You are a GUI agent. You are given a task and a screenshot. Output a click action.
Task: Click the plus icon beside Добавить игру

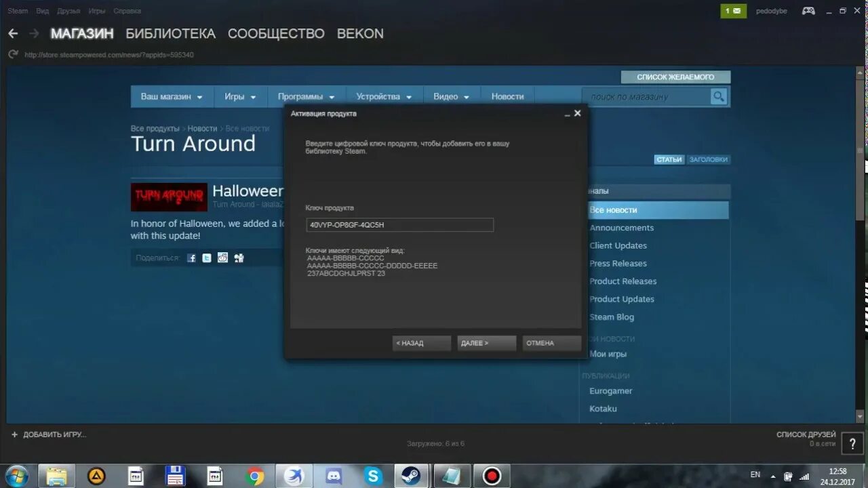tap(14, 434)
